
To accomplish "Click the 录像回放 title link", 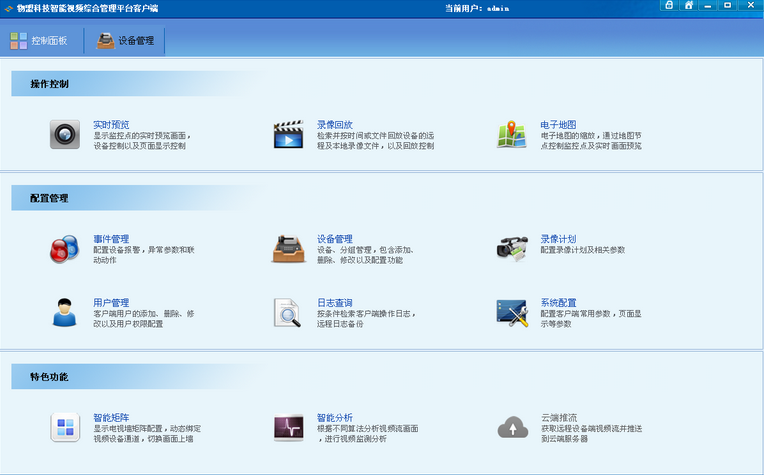I will [335, 124].
